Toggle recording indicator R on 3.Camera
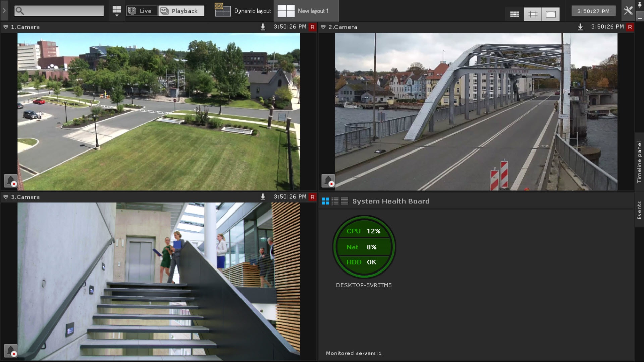 click(x=312, y=197)
